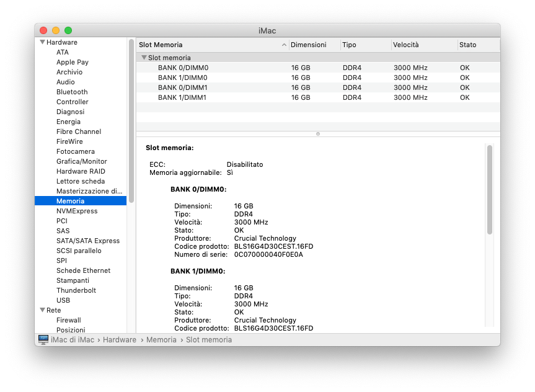The width and height of the screenshot is (535, 392).
Task: Select Grafica/Monitor in the sidebar
Action: 82,161
